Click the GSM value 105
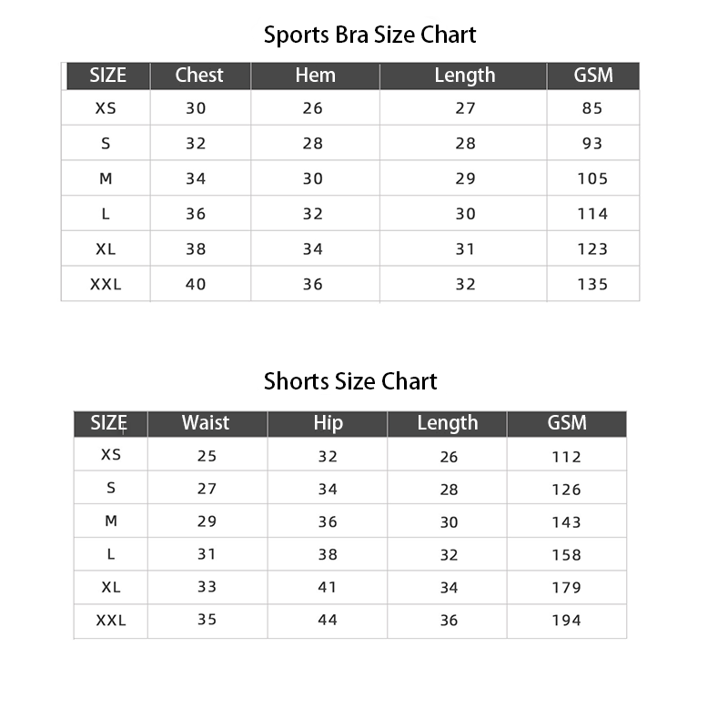 point(592,178)
